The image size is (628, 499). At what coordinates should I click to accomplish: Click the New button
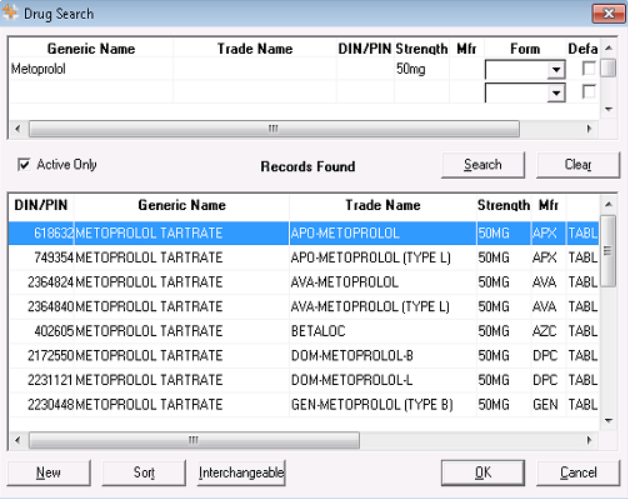[x=48, y=473]
